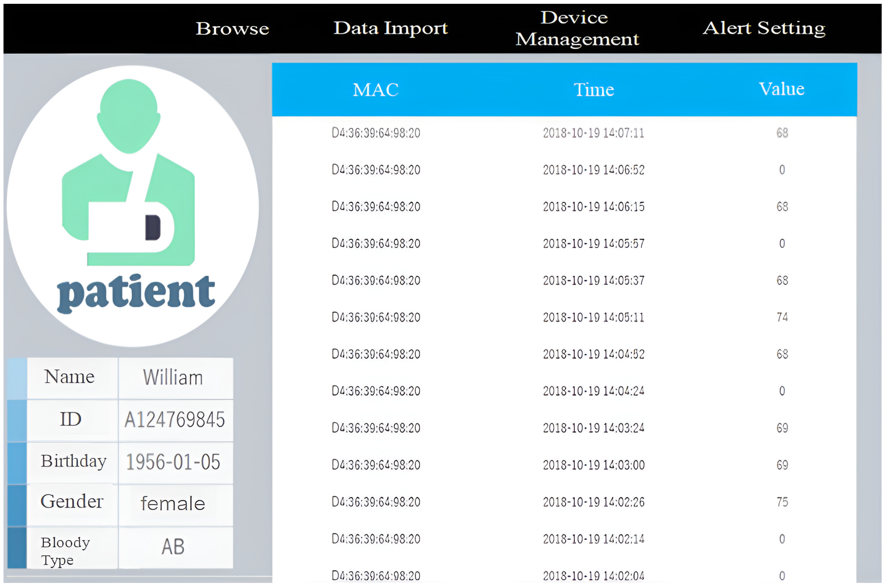Click the Gender value female
This screenshot has height=588, width=886.
(x=173, y=504)
